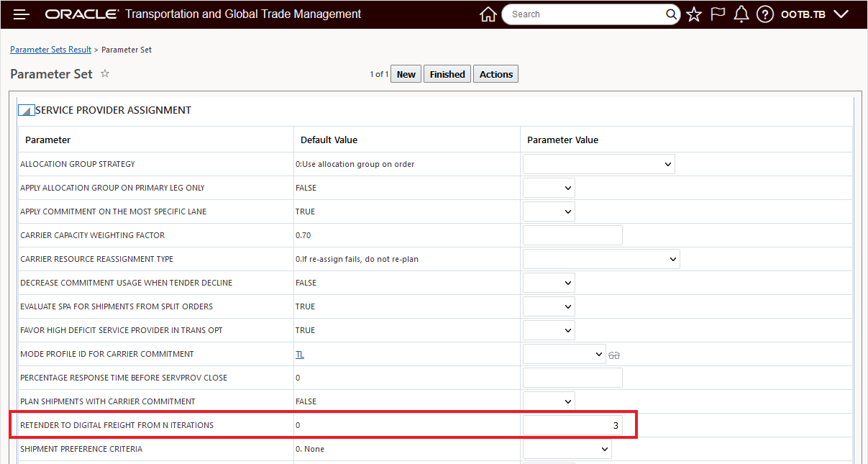868x464 pixels.
Task: Click the Actions menu button
Action: point(496,74)
